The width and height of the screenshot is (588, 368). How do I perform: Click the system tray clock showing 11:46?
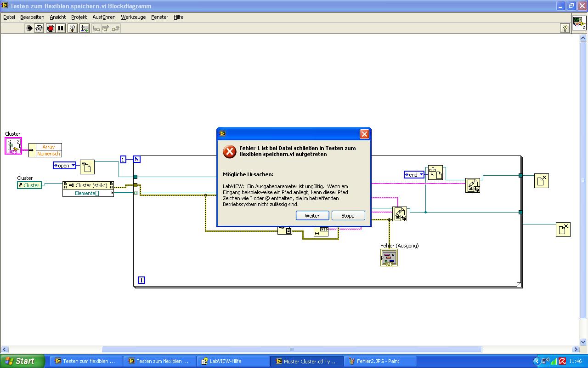point(575,361)
